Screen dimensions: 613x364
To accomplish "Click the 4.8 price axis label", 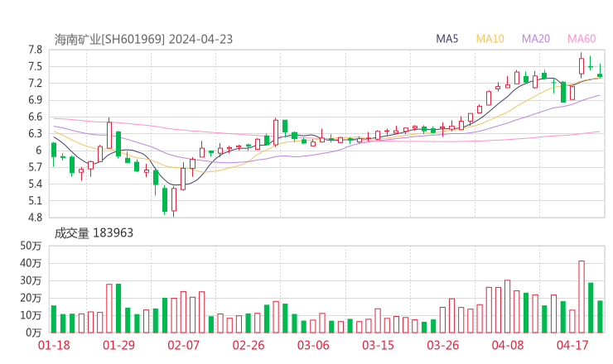I will (35, 218).
